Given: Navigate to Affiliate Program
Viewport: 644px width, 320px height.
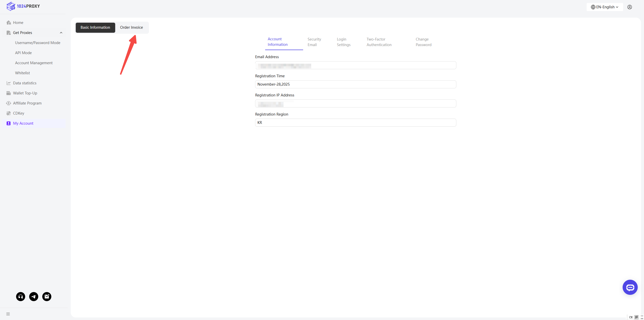Looking at the screenshot, I should click(27, 103).
